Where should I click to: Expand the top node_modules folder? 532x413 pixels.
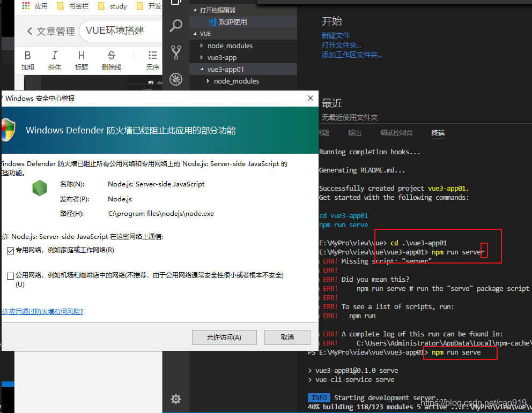point(202,46)
